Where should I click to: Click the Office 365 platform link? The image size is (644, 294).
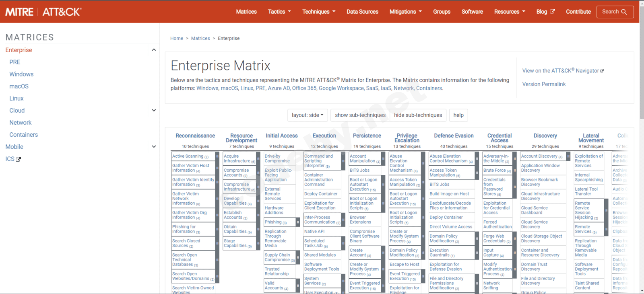[304, 88]
